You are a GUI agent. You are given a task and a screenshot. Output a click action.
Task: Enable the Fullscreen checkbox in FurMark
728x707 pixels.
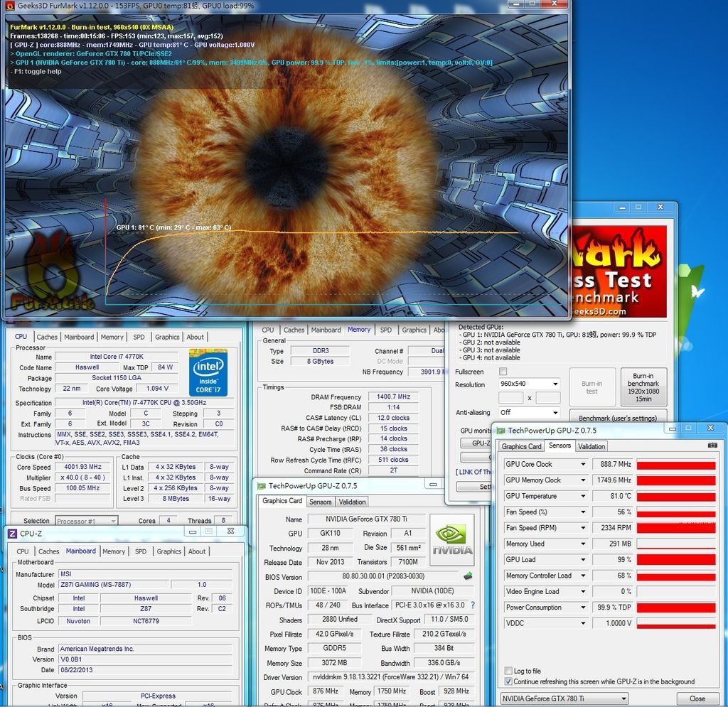(503, 372)
